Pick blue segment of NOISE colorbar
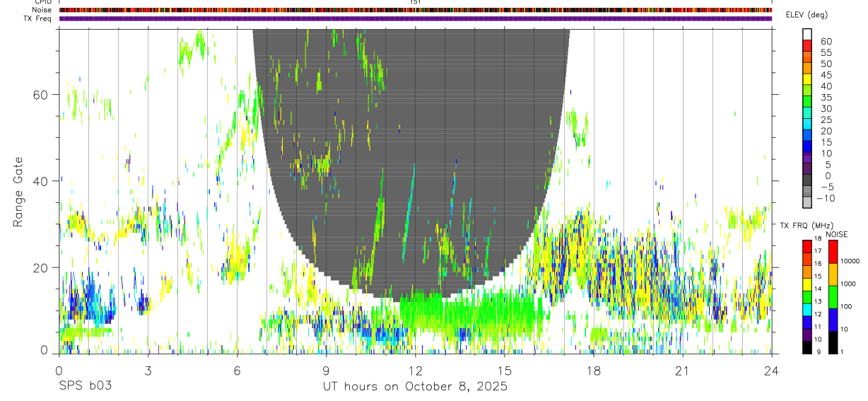Viewport: 868px width, 401px height. [833, 320]
